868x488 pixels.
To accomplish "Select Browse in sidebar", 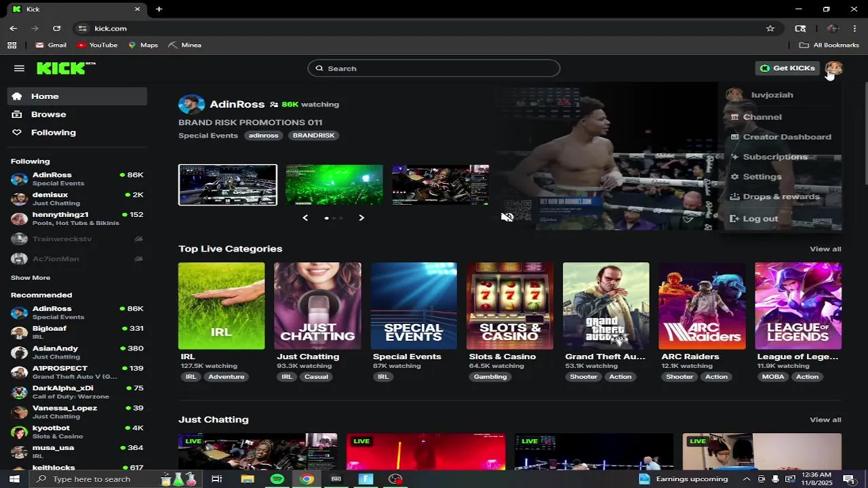I will [77, 115].
